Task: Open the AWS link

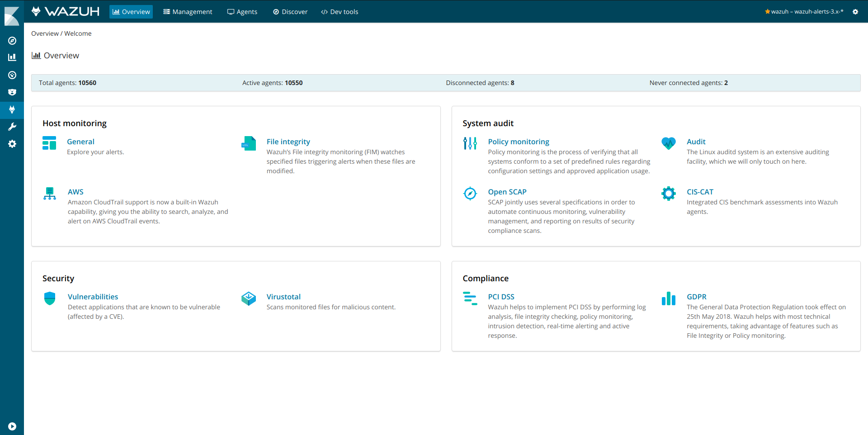Action: click(x=75, y=192)
